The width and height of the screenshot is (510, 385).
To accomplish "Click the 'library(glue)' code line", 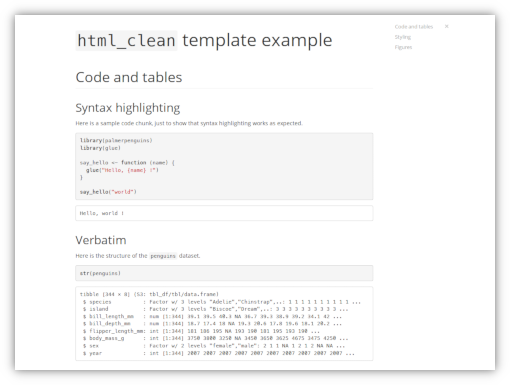I will (x=100, y=148).
